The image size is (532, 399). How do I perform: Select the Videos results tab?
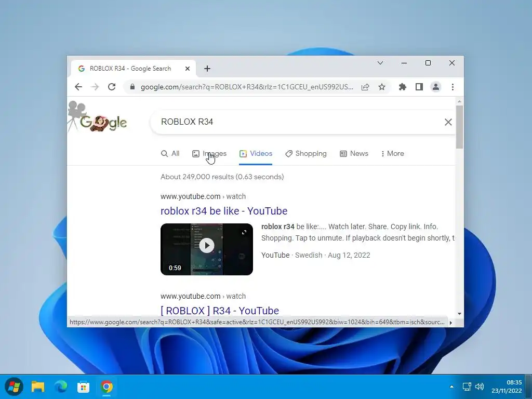tap(256, 153)
